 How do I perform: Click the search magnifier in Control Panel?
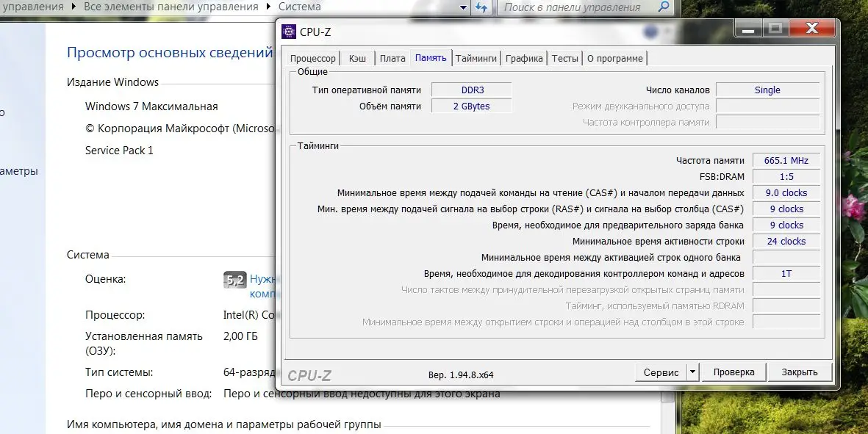point(664,7)
